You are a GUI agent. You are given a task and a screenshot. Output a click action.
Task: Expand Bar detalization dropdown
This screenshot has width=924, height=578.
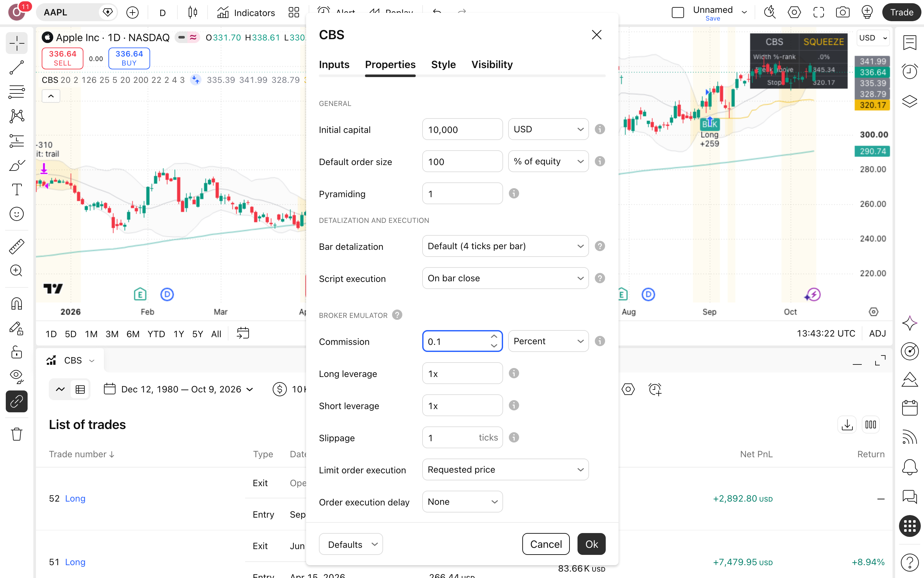pos(505,246)
